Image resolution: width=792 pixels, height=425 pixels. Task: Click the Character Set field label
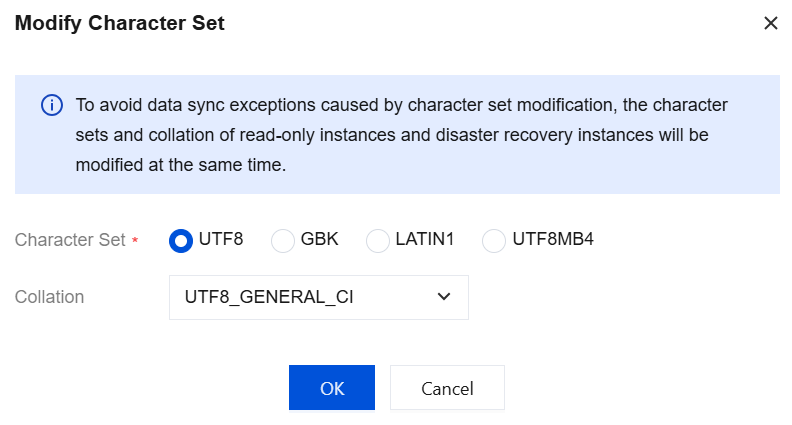[x=70, y=240]
